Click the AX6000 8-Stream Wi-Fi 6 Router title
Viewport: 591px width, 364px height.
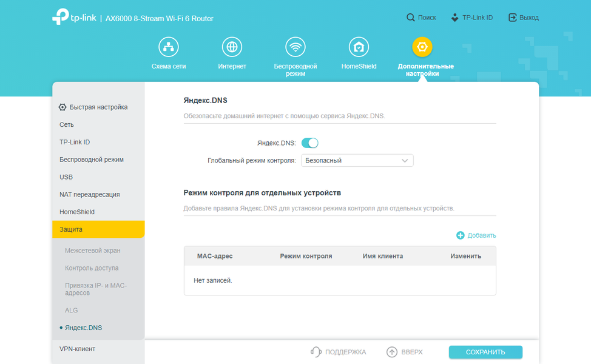pyautogui.click(x=160, y=18)
